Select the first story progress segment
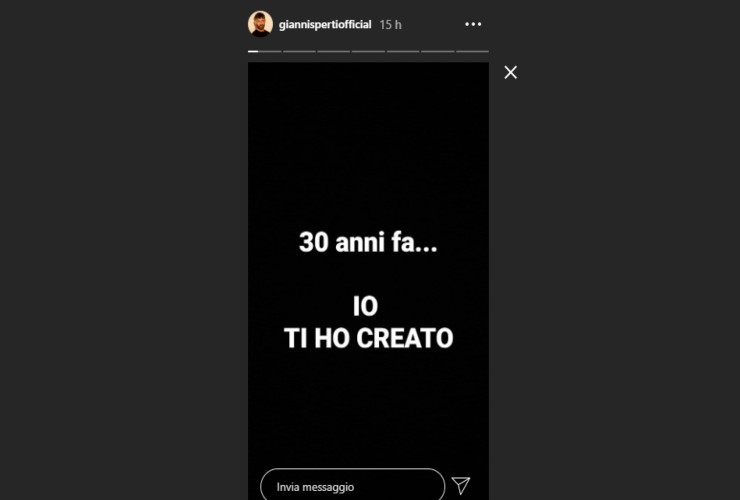 click(264, 51)
